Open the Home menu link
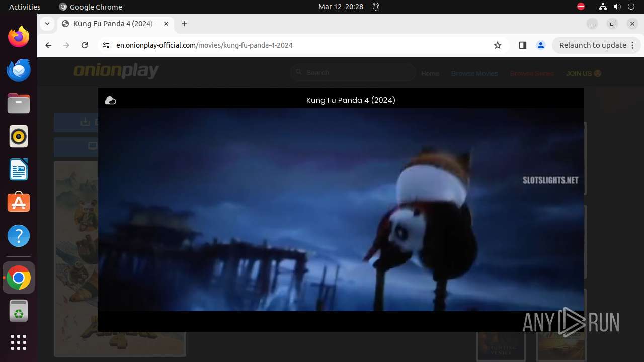Screen dimensions: 644x362 coord(430,73)
